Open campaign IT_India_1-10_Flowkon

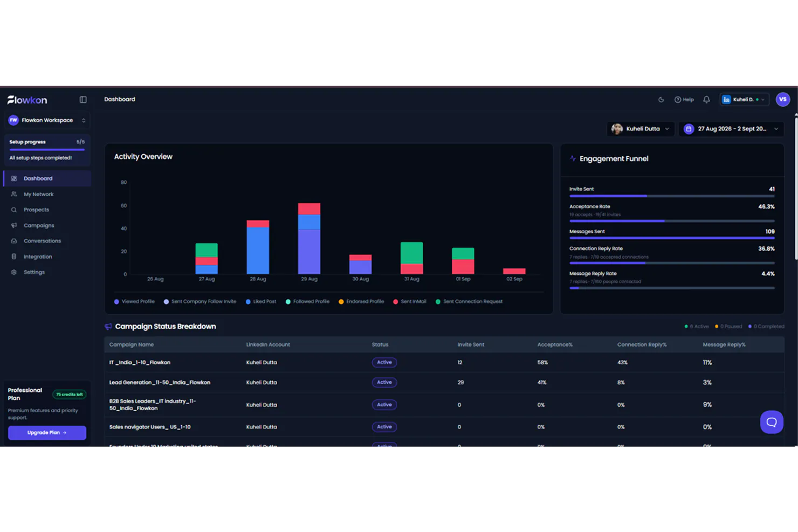[x=140, y=363]
